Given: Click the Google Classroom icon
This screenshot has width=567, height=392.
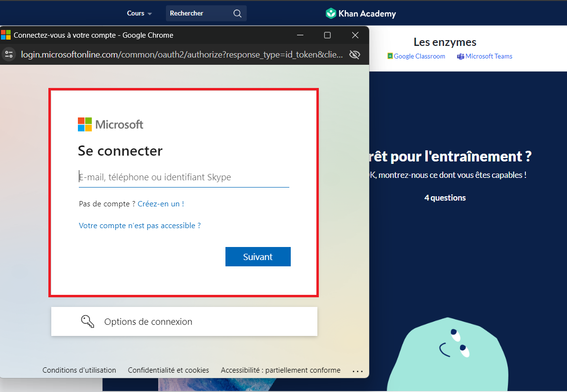Looking at the screenshot, I should pyautogui.click(x=390, y=56).
